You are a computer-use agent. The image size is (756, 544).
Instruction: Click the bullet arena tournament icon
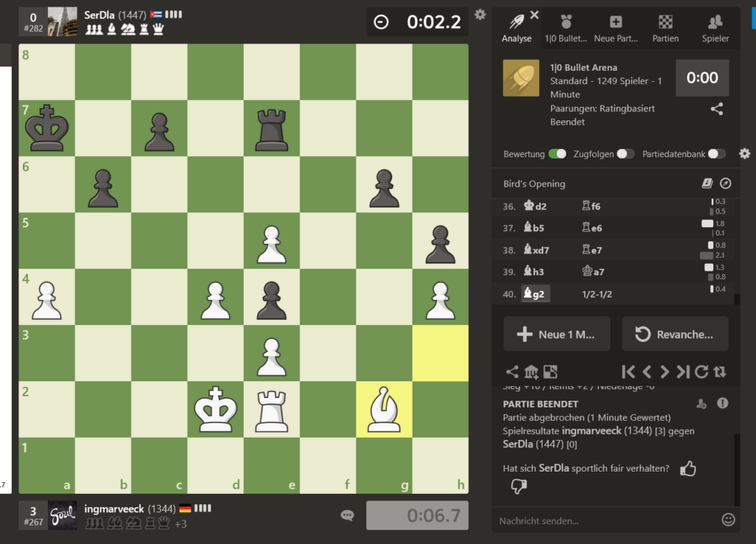(520, 78)
